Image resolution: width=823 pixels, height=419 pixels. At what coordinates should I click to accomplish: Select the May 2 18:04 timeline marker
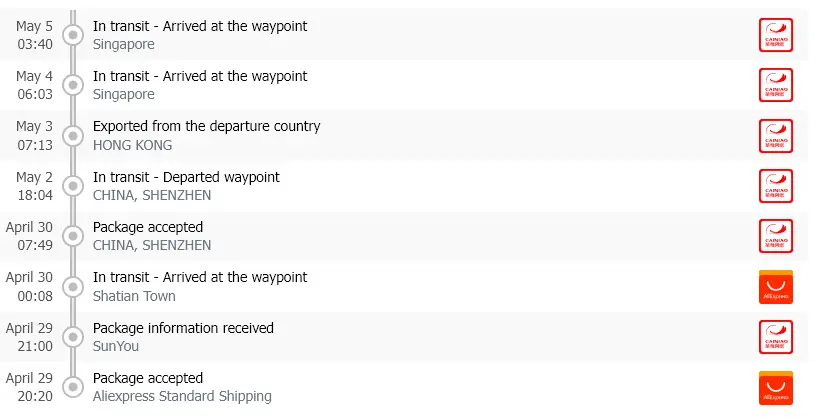73,186
